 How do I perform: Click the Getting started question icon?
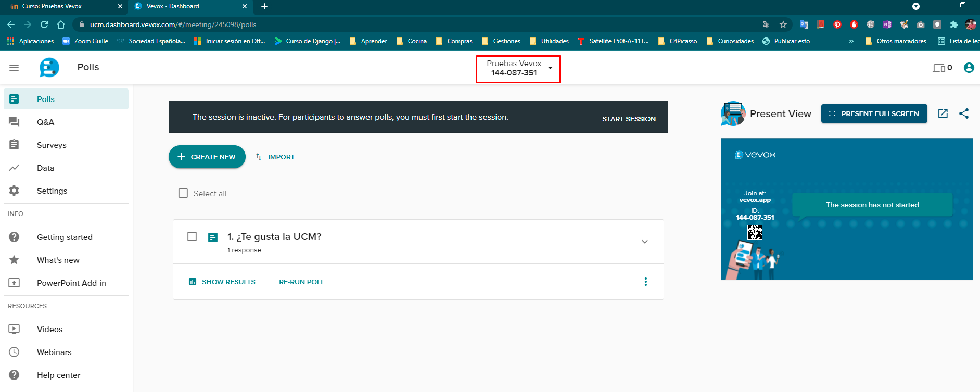pyautogui.click(x=14, y=237)
